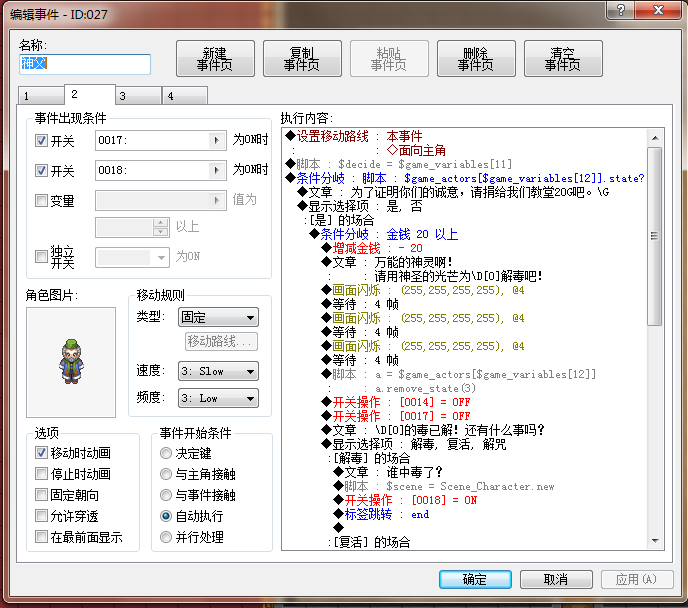Viewport: 688px width, 608px height.
Task: Enable the 在最前面显示 checkbox
Action: 41,537
